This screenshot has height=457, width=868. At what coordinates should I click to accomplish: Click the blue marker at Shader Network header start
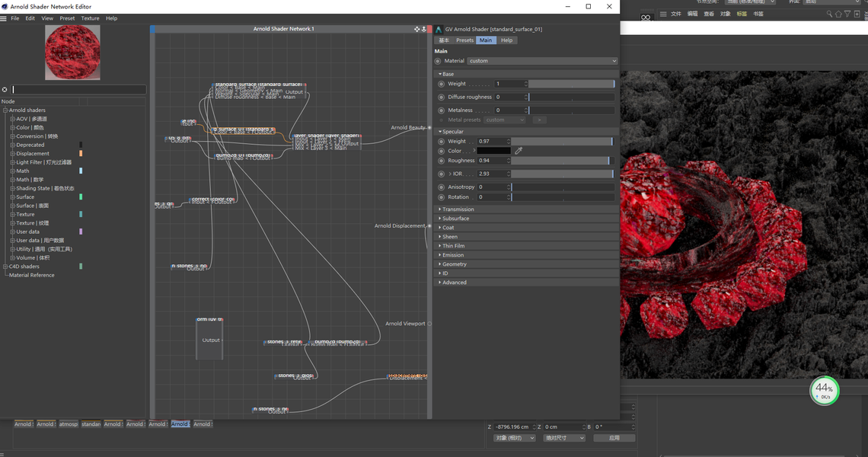(x=152, y=29)
